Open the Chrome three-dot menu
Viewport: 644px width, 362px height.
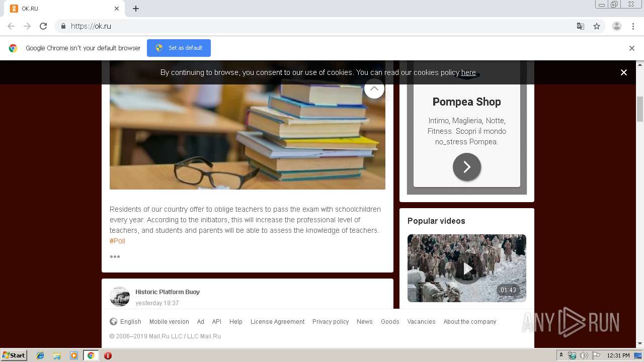click(x=633, y=26)
